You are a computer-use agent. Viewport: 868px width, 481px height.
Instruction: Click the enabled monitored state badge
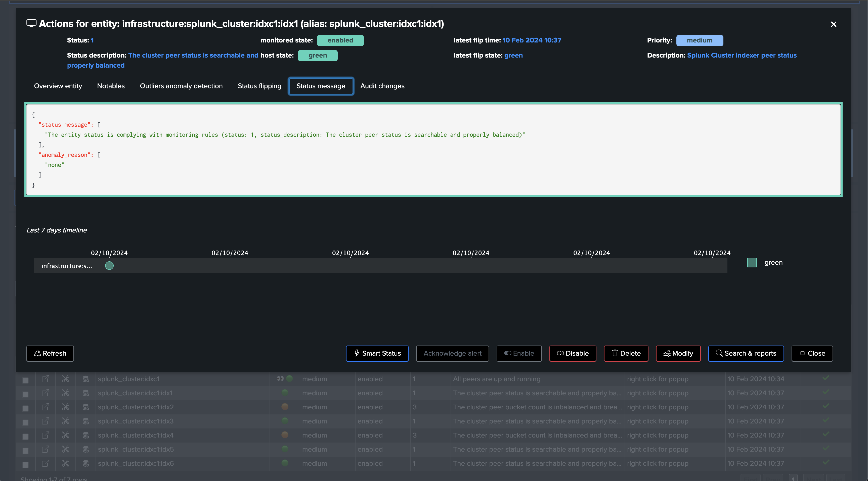tap(340, 40)
